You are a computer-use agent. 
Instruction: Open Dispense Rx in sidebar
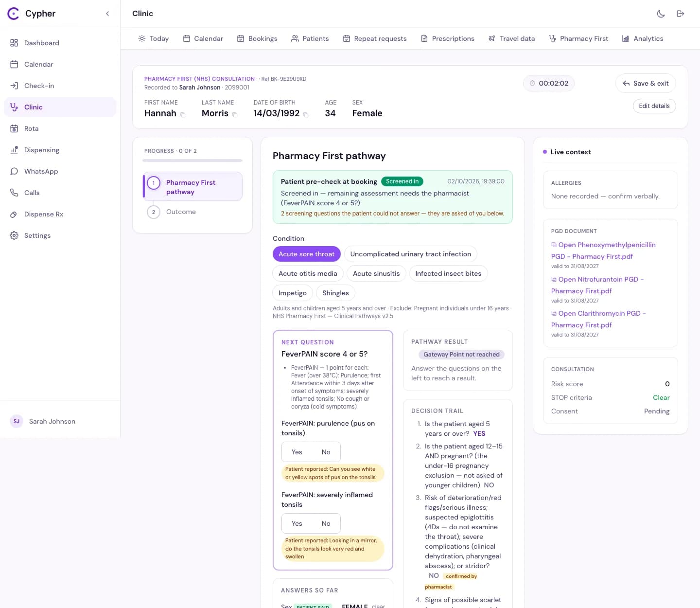(x=60, y=214)
